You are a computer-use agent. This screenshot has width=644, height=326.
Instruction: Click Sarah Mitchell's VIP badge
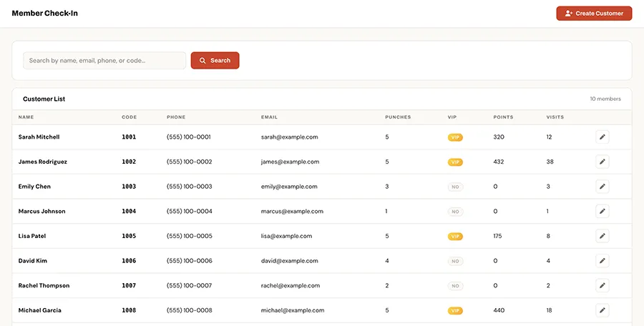[x=455, y=137]
